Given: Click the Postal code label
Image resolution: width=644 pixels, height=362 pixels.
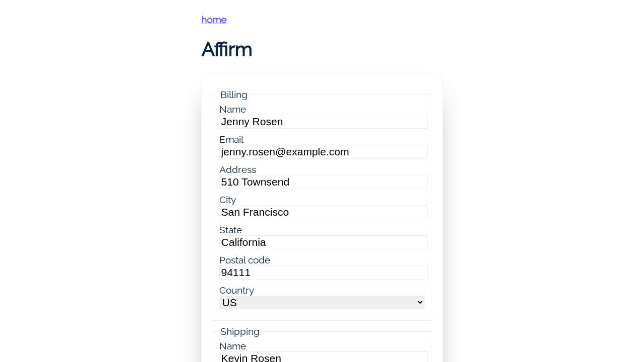Looking at the screenshot, I should point(245,260).
